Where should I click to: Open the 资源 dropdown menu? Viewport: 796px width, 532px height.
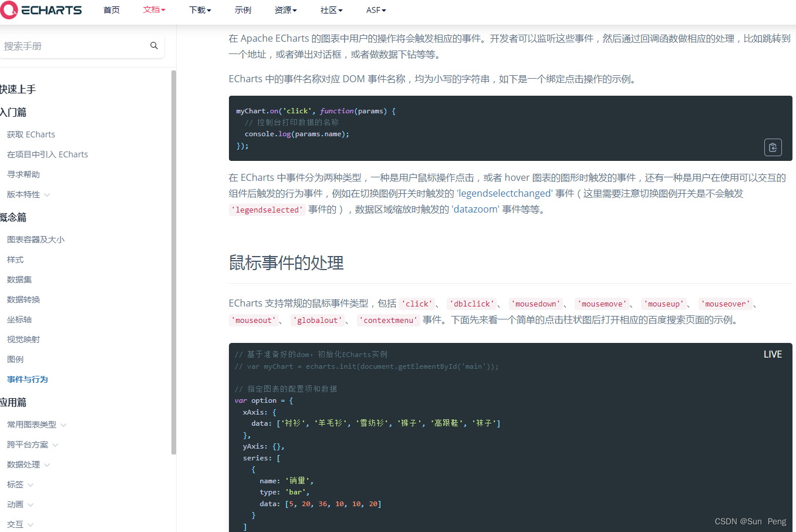pyautogui.click(x=286, y=10)
